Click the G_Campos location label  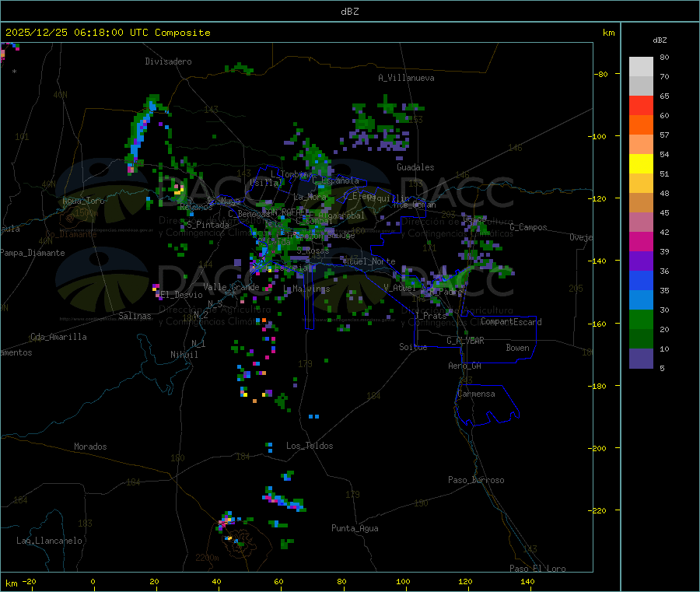(x=529, y=227)
